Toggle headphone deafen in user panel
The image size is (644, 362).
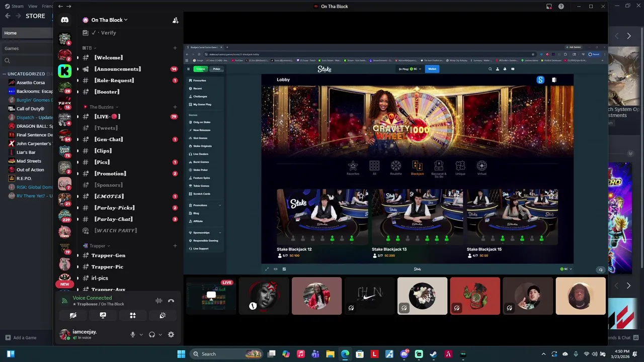tap(152, 334)
